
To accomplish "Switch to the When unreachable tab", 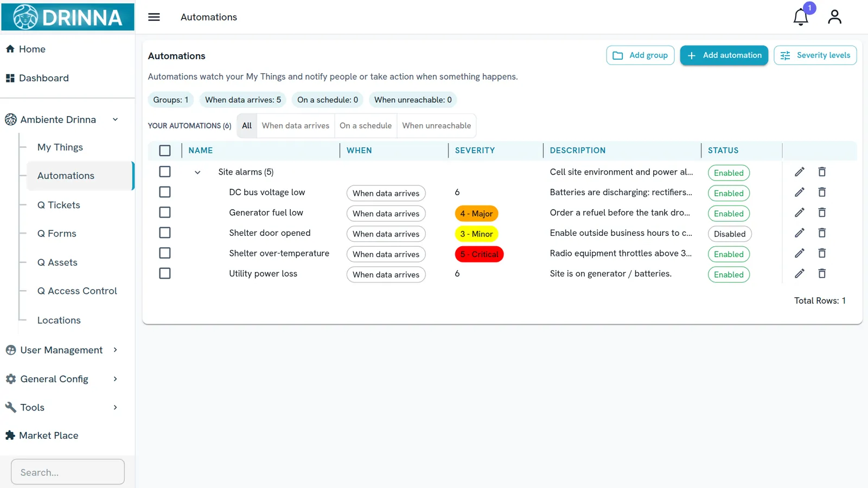I will [x=437, y=126].
